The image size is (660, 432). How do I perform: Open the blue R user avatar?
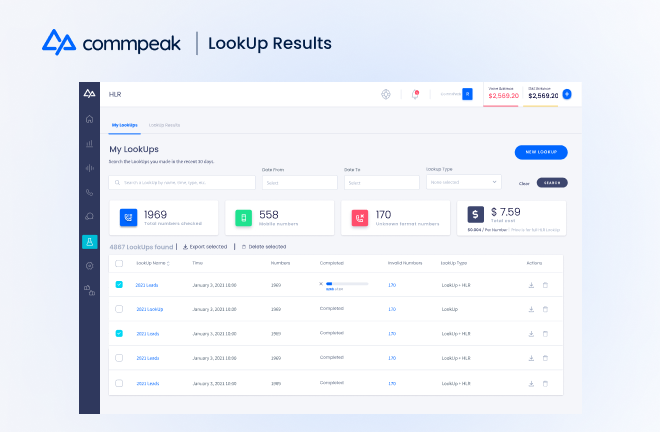pos(467,94)
